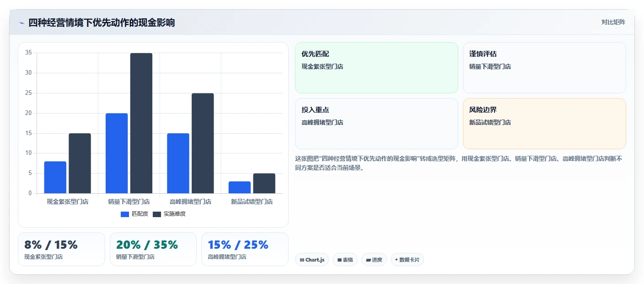This screenshot has width=644, height=284.
Task: Open the 谨慎评估 matrix card
Action: coord(544,68)
